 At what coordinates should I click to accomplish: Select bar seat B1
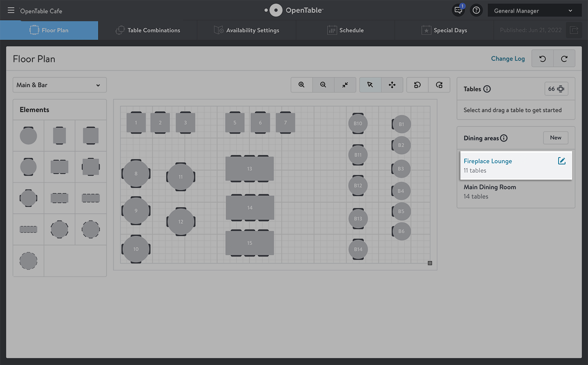pyautogui.click(x=401, y=124)
